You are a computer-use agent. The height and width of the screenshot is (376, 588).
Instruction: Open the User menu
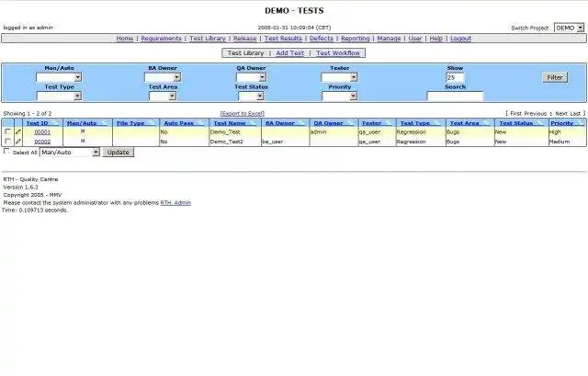(414, 39)
